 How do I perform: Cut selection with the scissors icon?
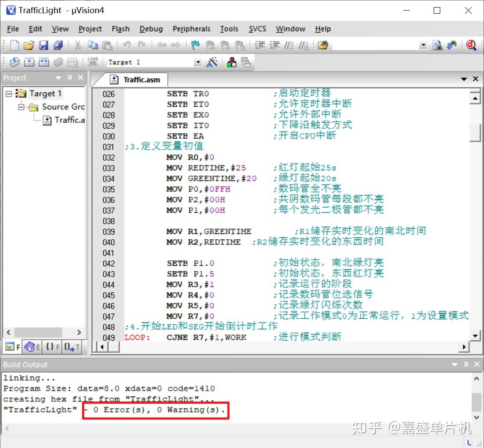77,45
